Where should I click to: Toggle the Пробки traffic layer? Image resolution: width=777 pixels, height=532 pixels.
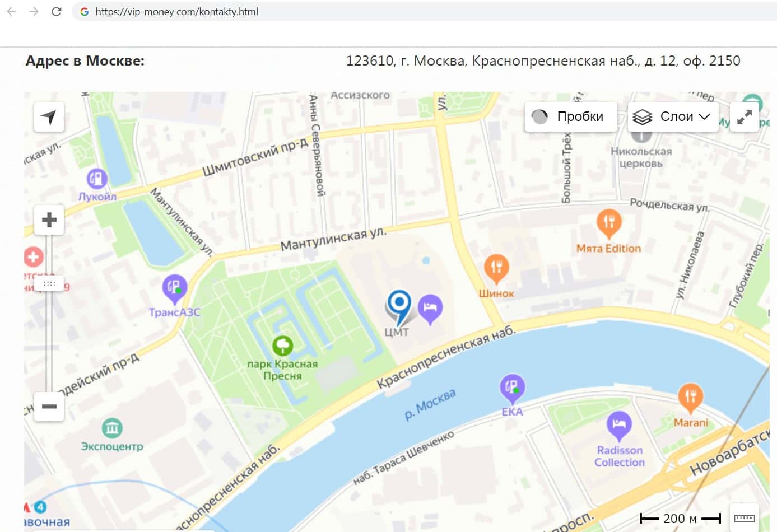pos(570,116)
